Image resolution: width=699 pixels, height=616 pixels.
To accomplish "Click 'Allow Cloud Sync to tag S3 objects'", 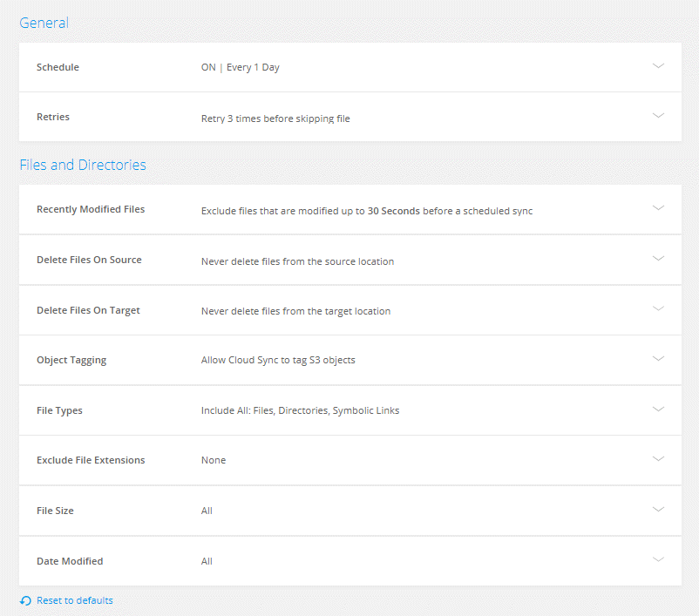I will (278, 360).
